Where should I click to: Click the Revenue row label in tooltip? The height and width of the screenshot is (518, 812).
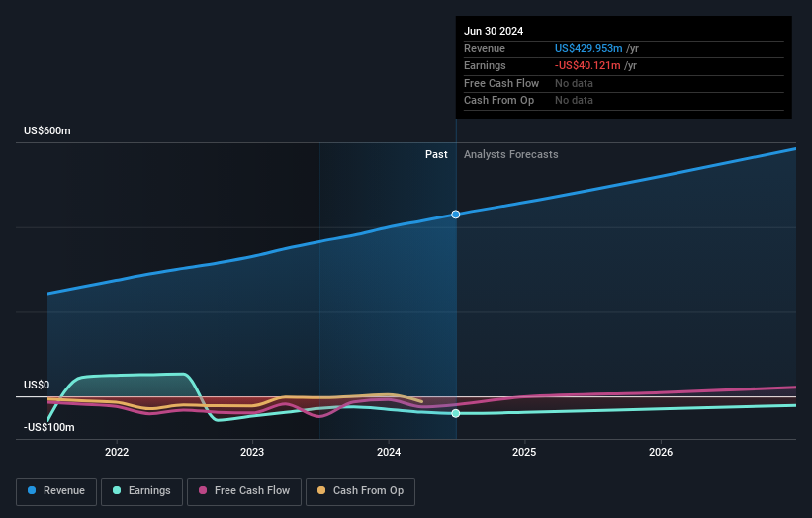(485, 48)
